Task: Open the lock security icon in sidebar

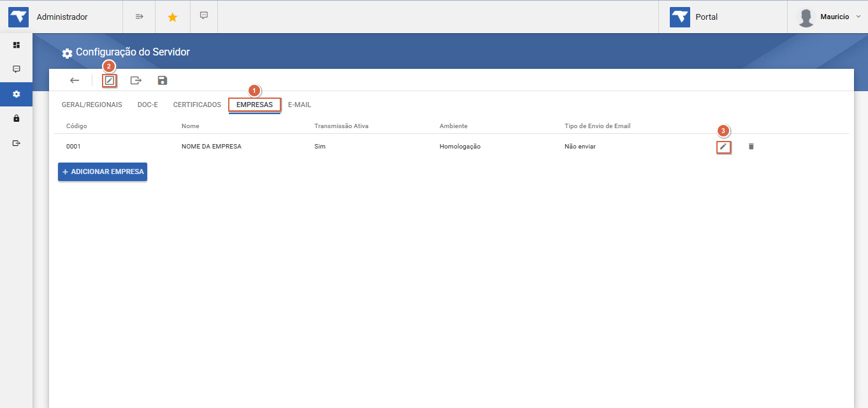Action: 17,119
